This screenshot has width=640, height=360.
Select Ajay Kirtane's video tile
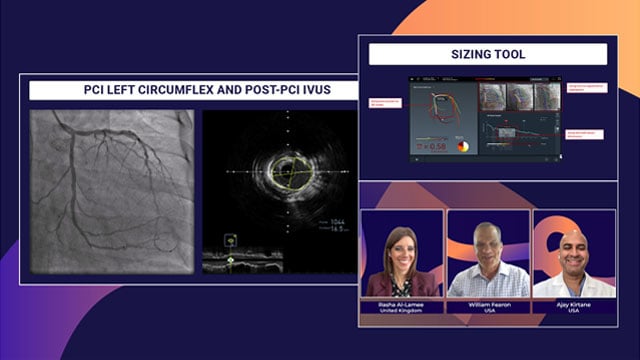click(574, 253)
